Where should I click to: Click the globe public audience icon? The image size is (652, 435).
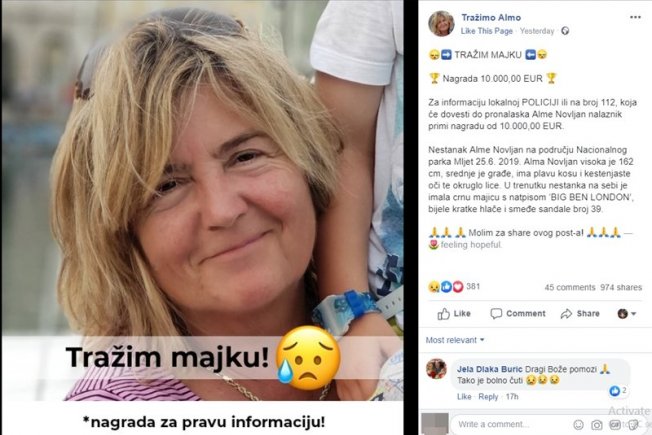pyautogui.click(x=565, y=31)
